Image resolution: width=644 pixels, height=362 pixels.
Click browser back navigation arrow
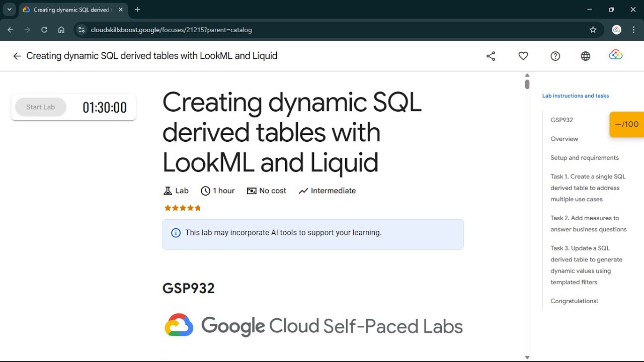[11, 30]
